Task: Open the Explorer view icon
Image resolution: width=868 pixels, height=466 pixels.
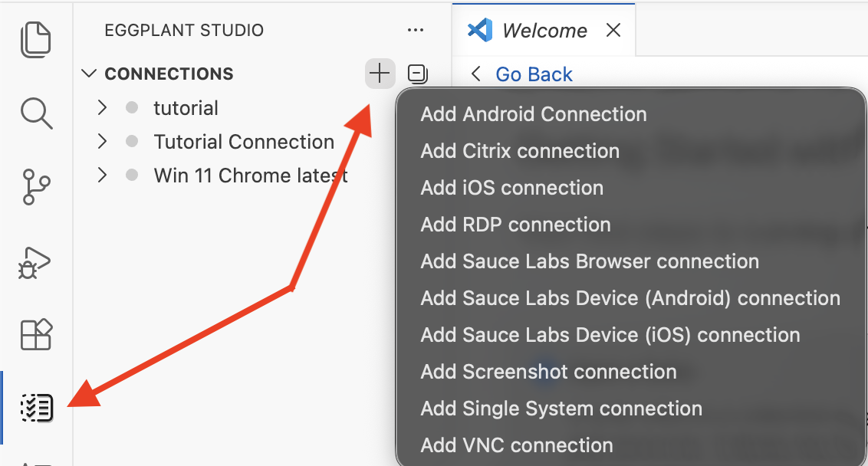Action: (36, 39)
